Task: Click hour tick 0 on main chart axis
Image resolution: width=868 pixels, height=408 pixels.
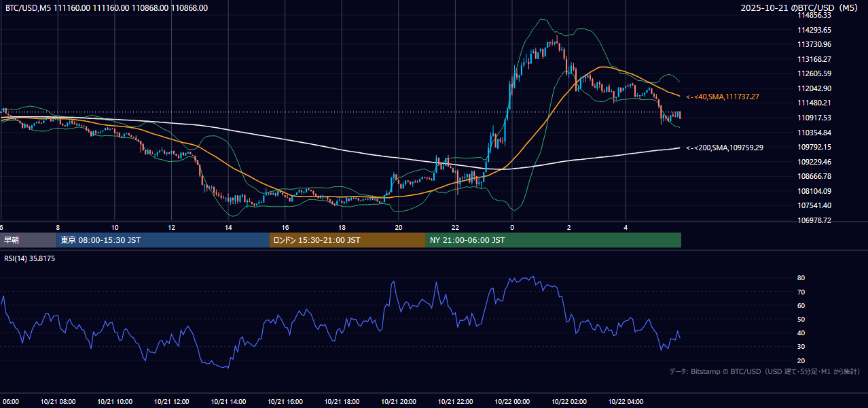Action: [512, 227]
